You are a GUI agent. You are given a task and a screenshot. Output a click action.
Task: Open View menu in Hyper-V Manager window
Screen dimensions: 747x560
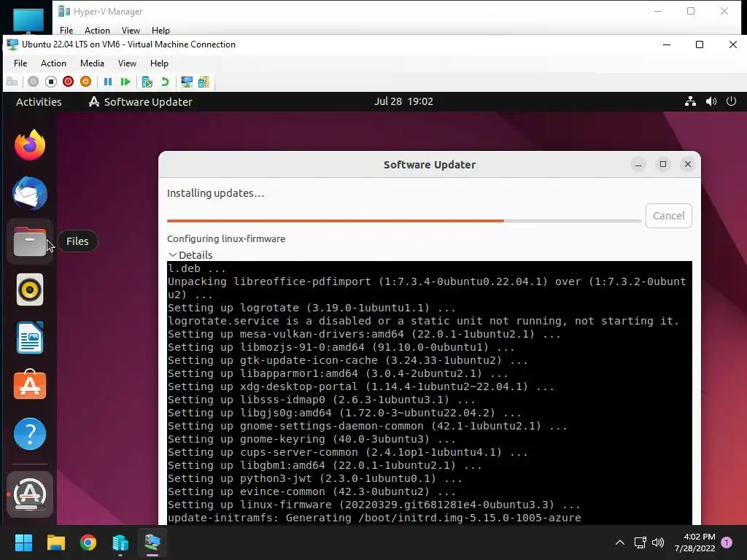click(131, 31)
